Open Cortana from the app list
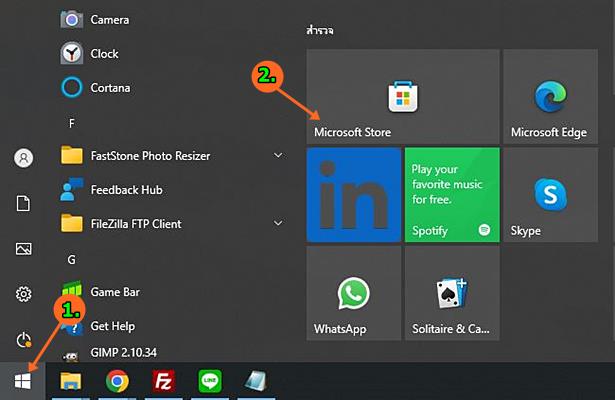Viewport: 615px width, 400px height. pos(173,87)
